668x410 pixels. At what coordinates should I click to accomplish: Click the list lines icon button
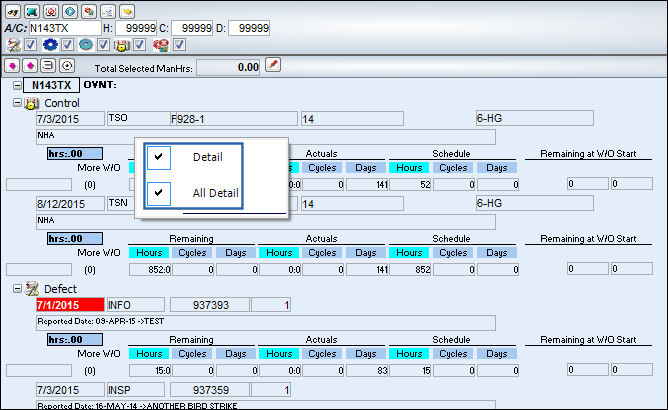tap(48, 66)
